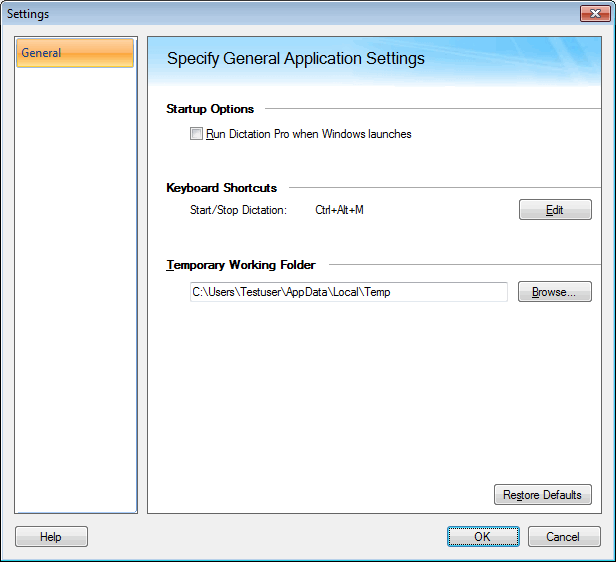616x562 pixels.
Task: Click the 'Run Dictation Pro when Windows launches' label
Action: pyautogui.click(x=308, y=134)
